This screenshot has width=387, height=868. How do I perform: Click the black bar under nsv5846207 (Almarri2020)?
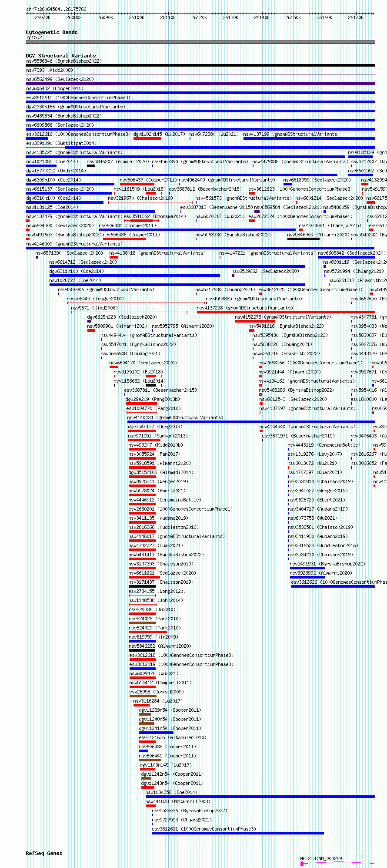pos(91,166)
